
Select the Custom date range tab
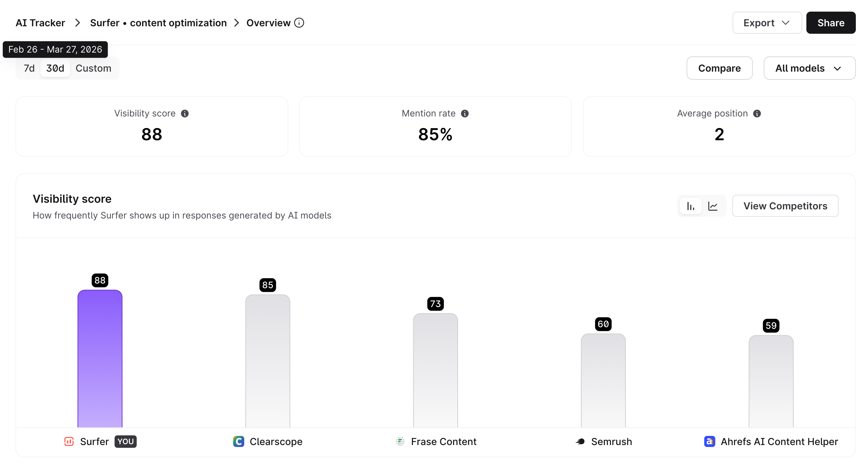pyautogui.click(x=93, y=68)
